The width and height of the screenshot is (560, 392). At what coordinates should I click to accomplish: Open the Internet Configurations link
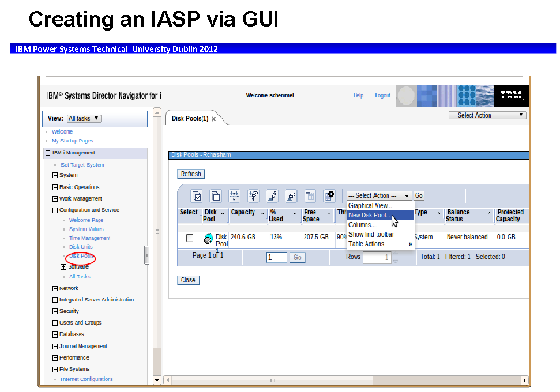pyautogui.click(x=87, y=379)
